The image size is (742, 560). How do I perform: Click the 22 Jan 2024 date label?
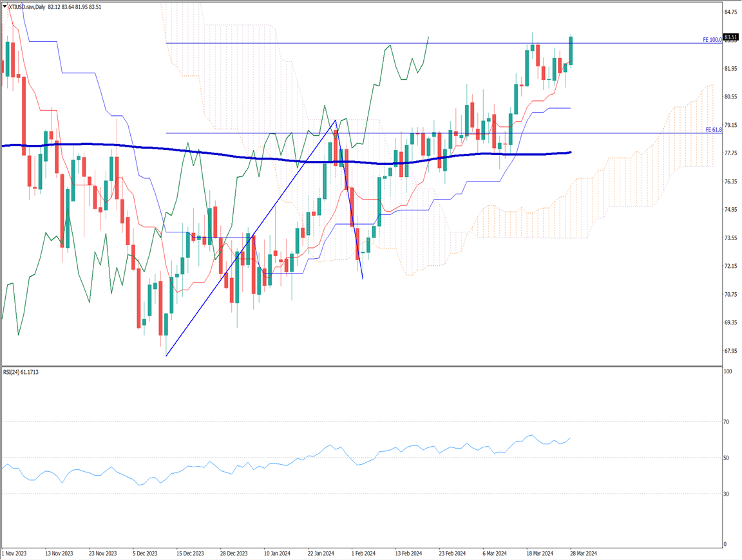click(x=320, y=553)
